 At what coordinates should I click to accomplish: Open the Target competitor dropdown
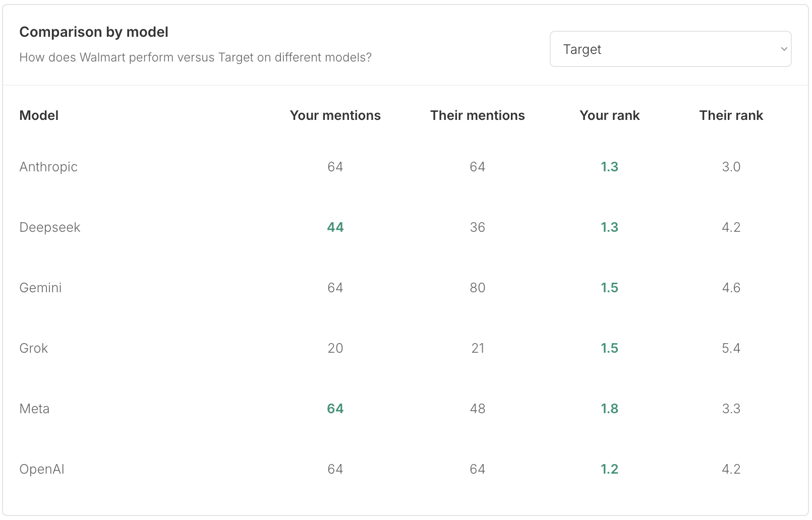click(x=670, y=49)
